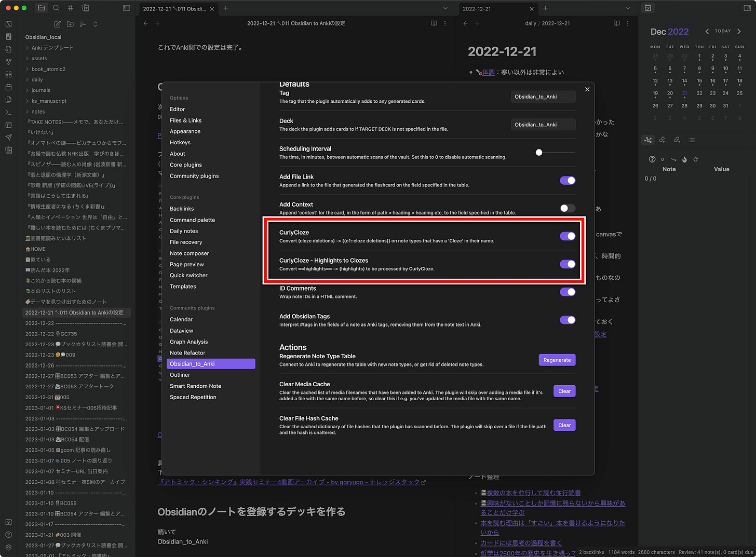Open the tags pane hashtag icon

pyautogui.click(x=71, y=8)
